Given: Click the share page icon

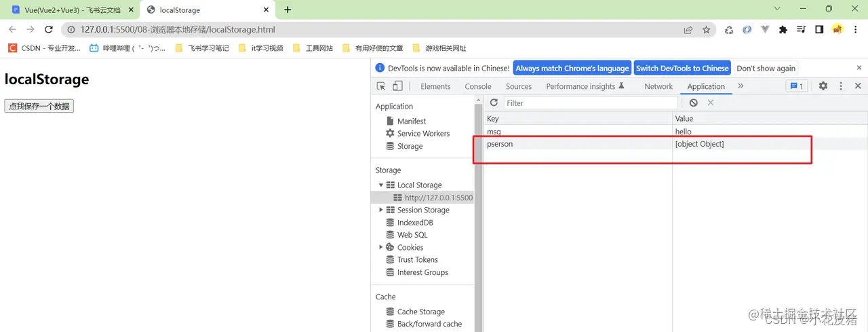Looking at the screenshot, I should pos(688,30).
